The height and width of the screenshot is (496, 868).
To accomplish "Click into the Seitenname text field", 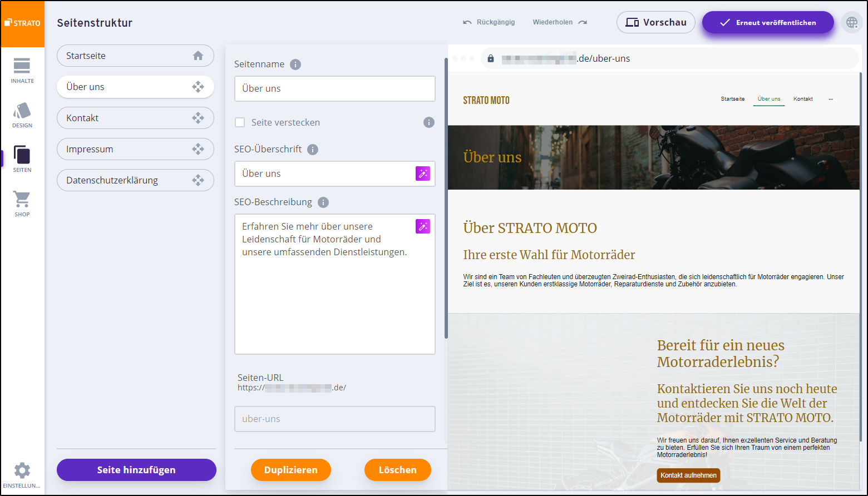I will [x=334, y=89].
